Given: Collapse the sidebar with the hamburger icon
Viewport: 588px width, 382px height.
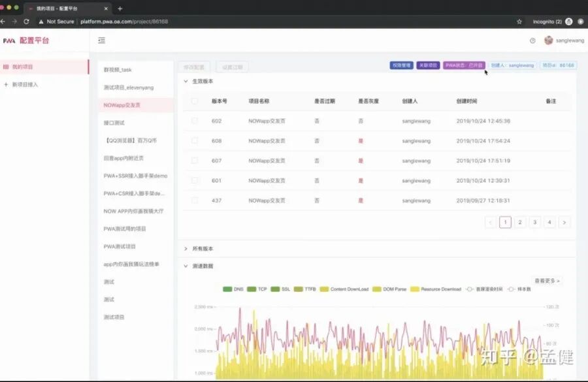Looking at the screenshot, I should pos(101,40).
